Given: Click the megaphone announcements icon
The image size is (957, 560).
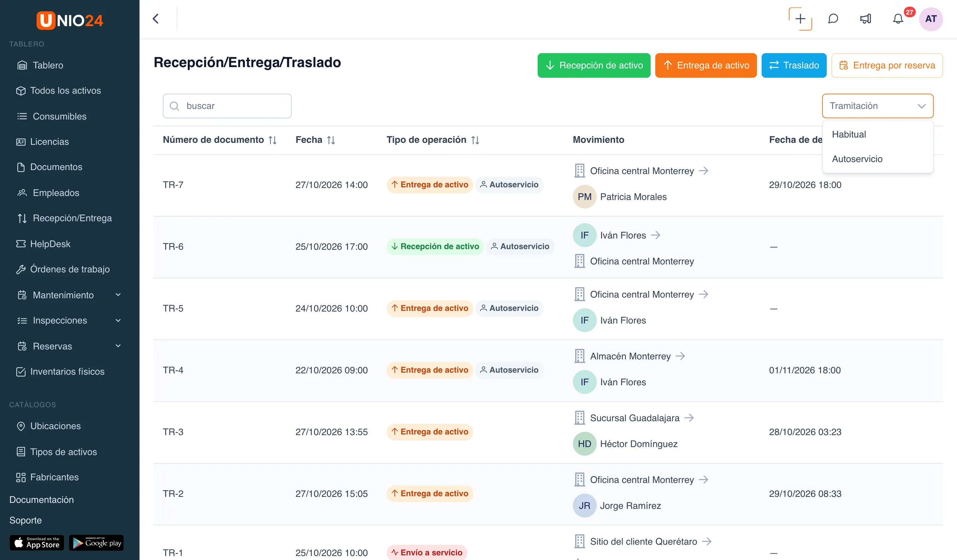Looking at the screenshot, I should click(x=866, y=19).
